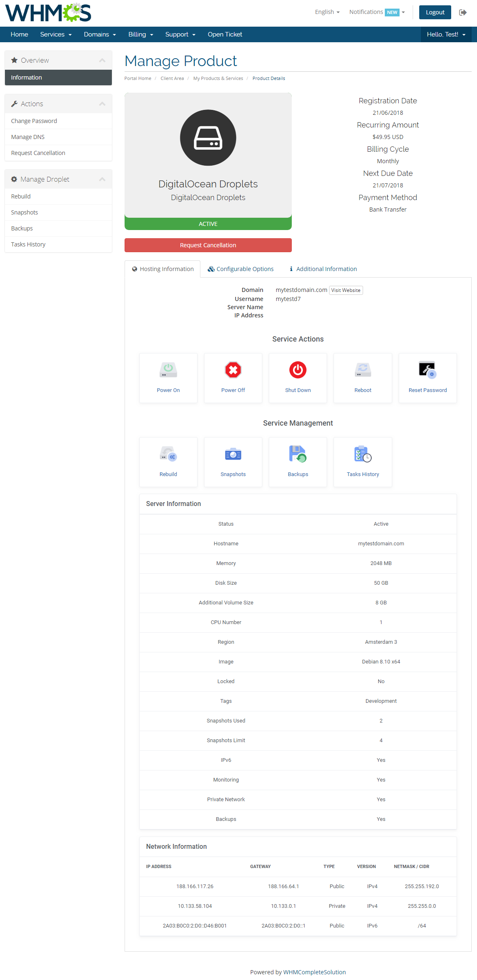477x980 pixels.
Task: Open the English language dropdown
Action: tap(327, 12)
